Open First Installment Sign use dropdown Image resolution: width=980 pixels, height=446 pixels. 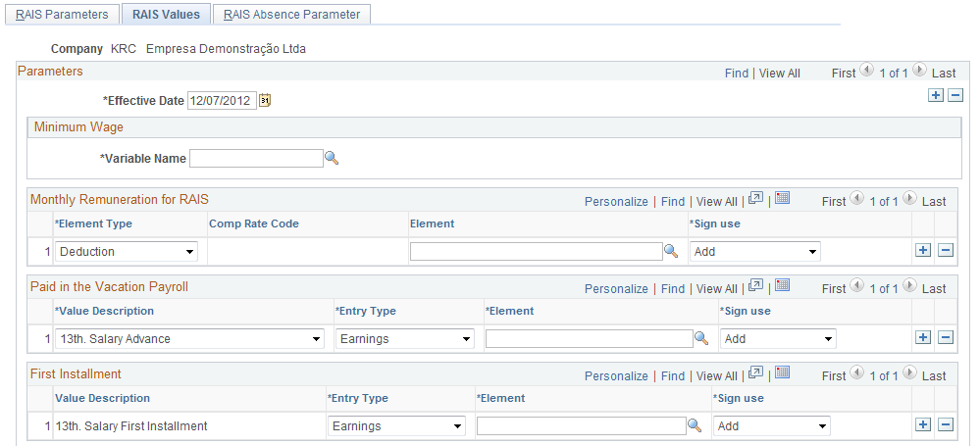click(772, 426)
